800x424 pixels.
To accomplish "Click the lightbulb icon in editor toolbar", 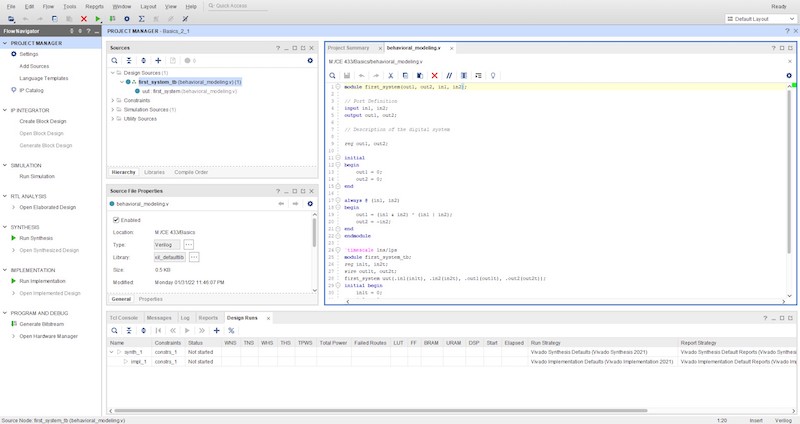I will point(492,75).
